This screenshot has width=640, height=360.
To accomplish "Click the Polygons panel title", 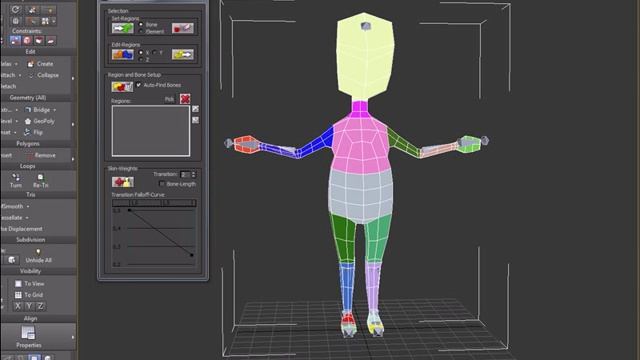I will click(28, 144).
